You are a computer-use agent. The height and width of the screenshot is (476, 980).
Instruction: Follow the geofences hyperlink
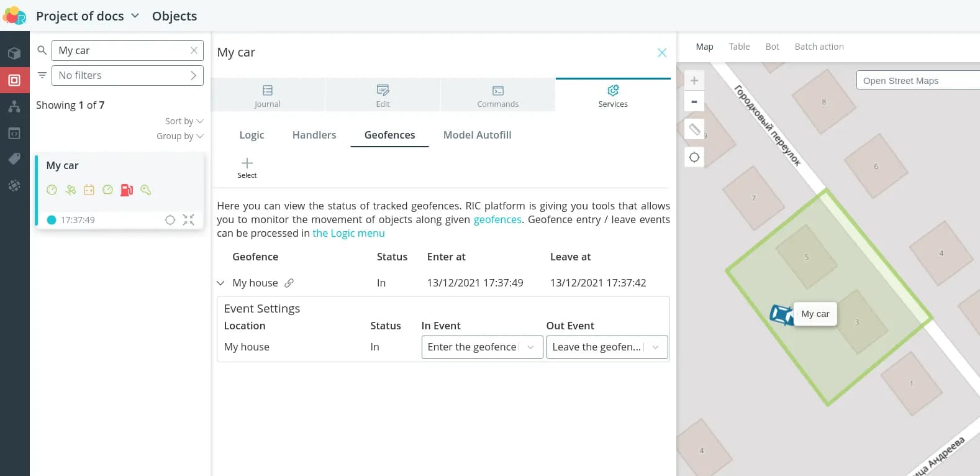pos(497,219)
